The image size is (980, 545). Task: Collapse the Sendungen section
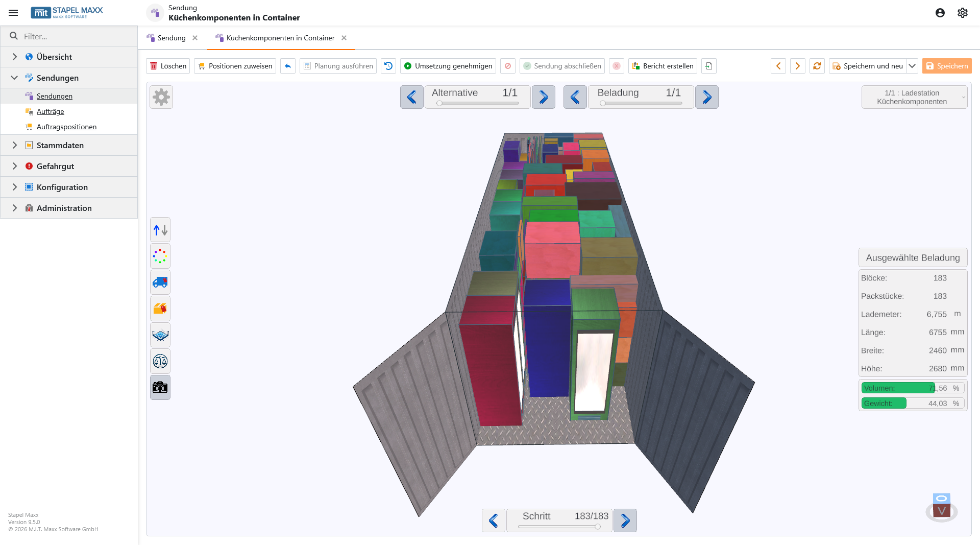coord(15,78)
